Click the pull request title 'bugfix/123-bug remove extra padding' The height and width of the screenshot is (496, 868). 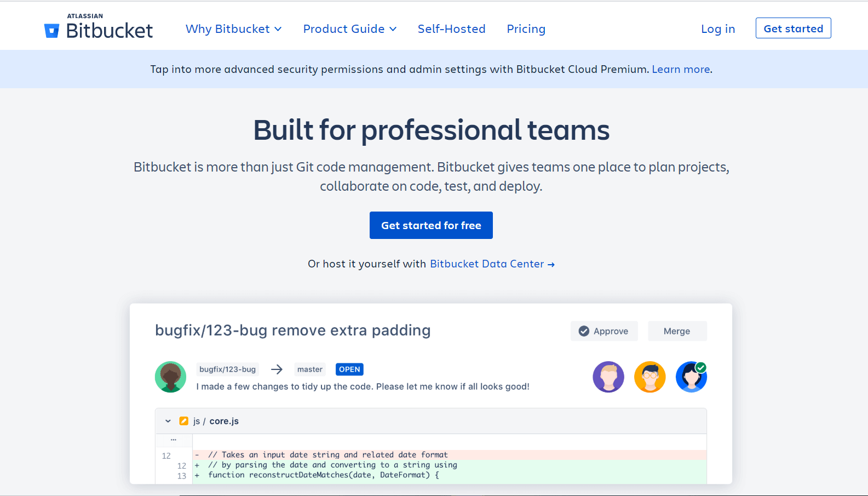pyautogui.click(x=293, y=330)
